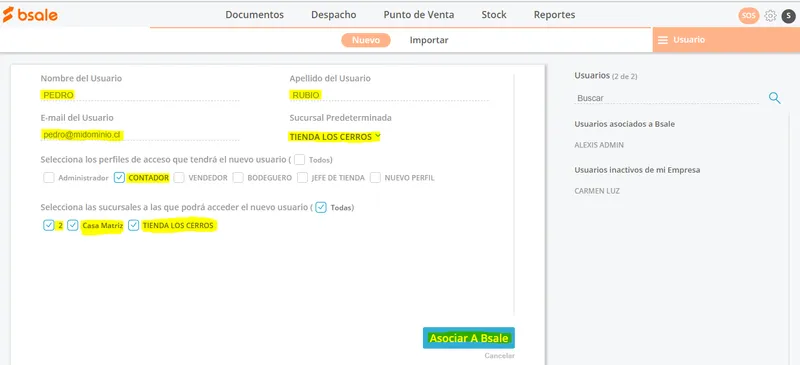Viewport: 800px width, 365px height.
Task: Click the Bsale logo icon
Action: pyautogui.click(x=30, y=14)
